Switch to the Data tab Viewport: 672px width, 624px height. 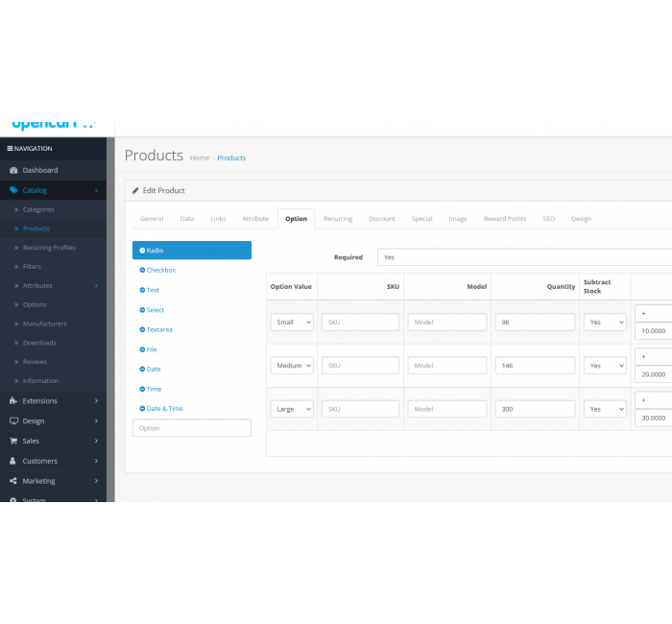187,219
